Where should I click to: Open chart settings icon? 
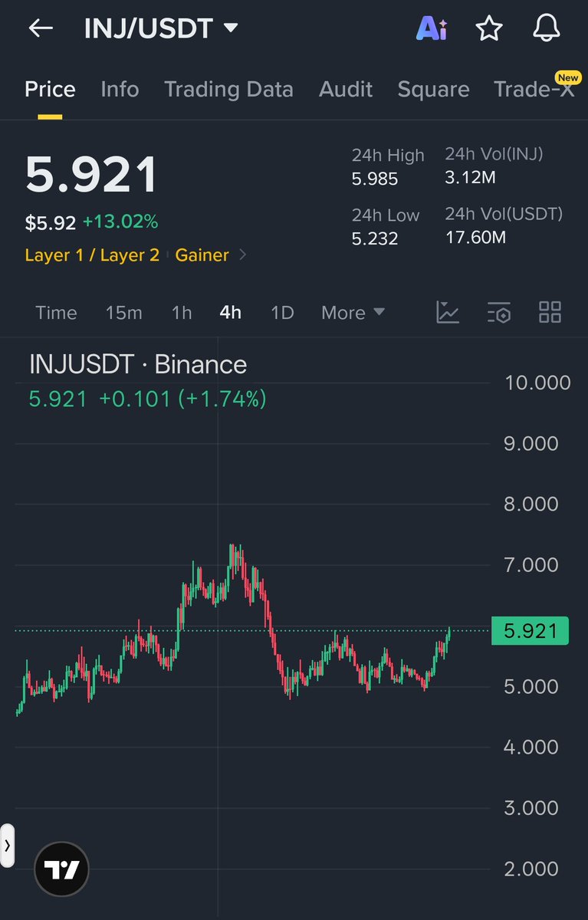point(499,312)
